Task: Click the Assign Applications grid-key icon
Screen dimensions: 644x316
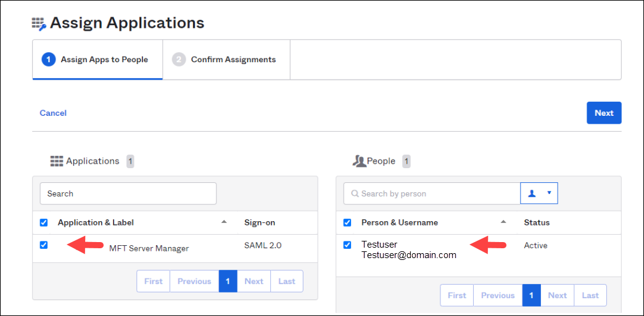Action: 39,24
